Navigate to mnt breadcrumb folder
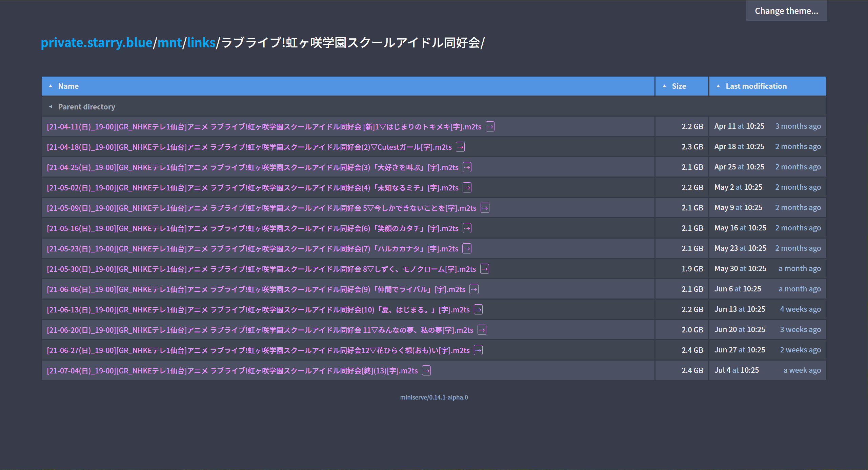 click(x=170, y=43)
